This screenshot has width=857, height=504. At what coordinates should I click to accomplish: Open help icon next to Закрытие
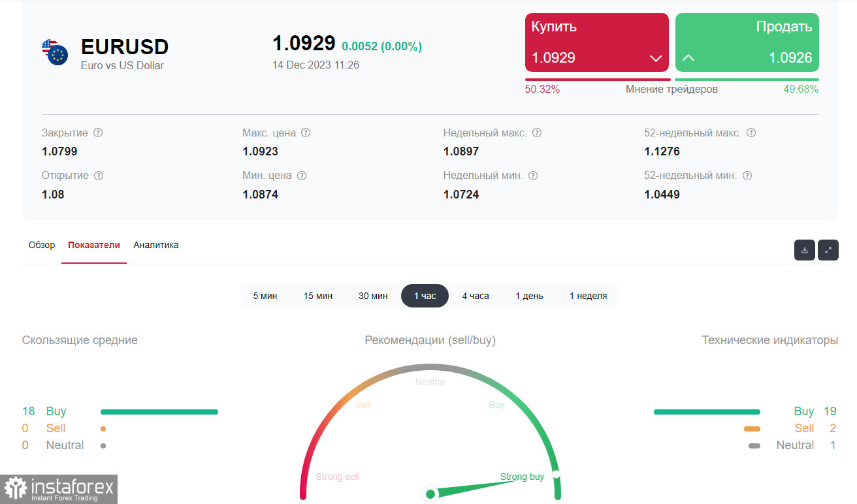[98, 133]
